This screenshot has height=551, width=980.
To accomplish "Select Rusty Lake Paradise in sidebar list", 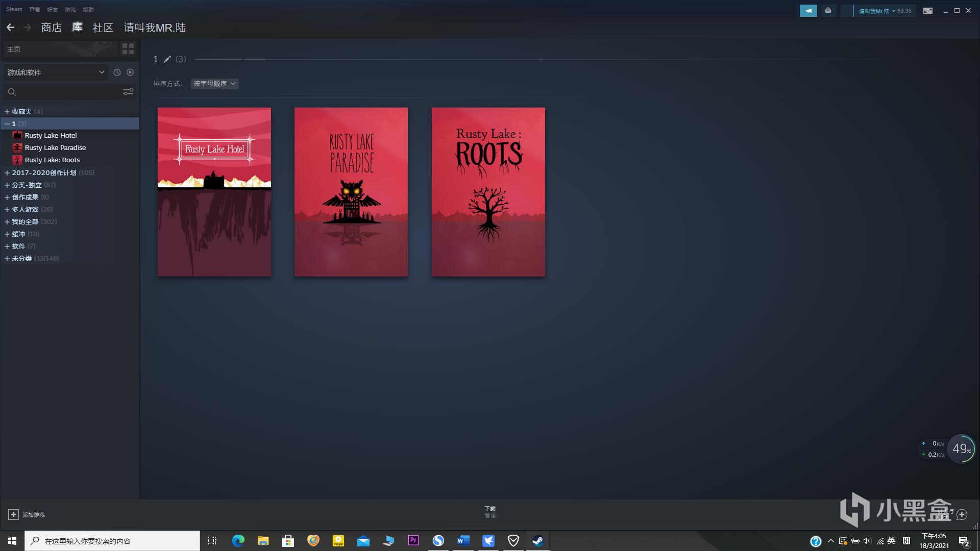I will point(55,147).
